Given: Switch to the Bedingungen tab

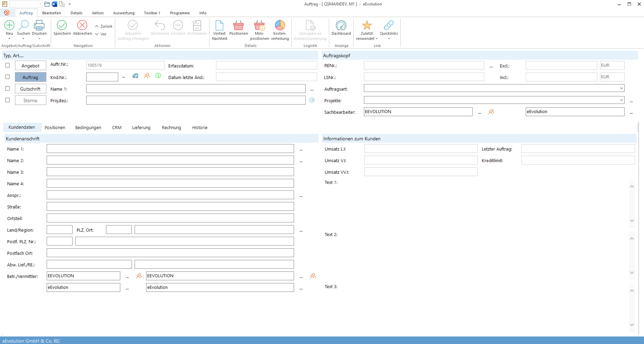Looking at the screenshot, I should (x=88, y=127).
